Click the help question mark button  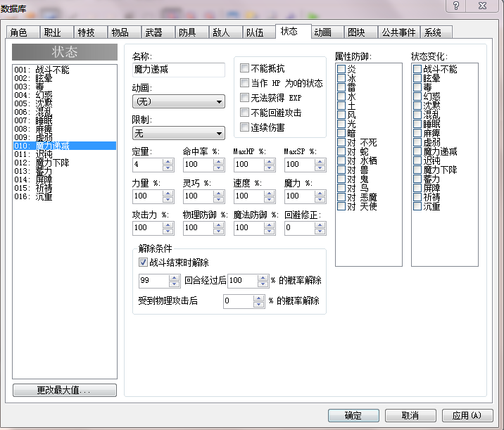tap(456, 6)
